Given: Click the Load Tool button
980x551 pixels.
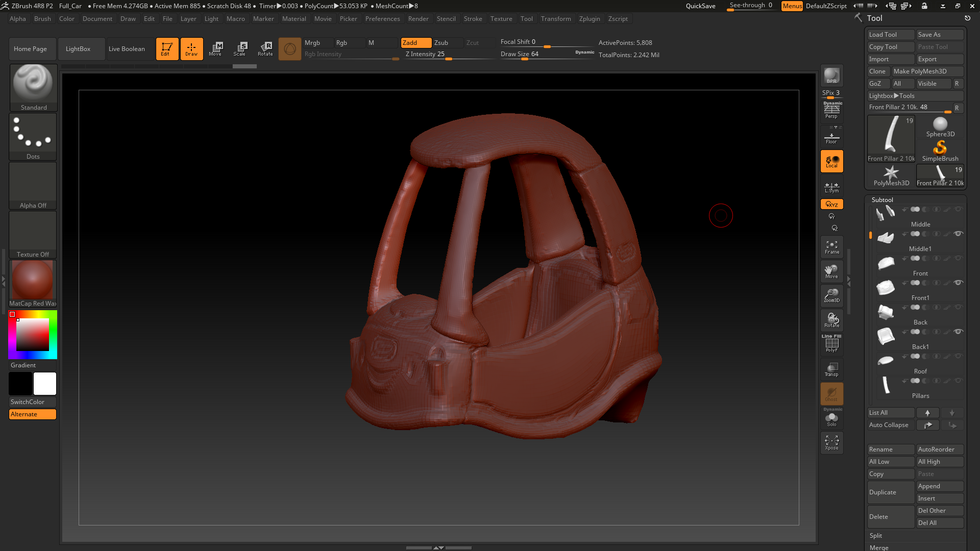Looking at the screenshot, I should [891, 35].
